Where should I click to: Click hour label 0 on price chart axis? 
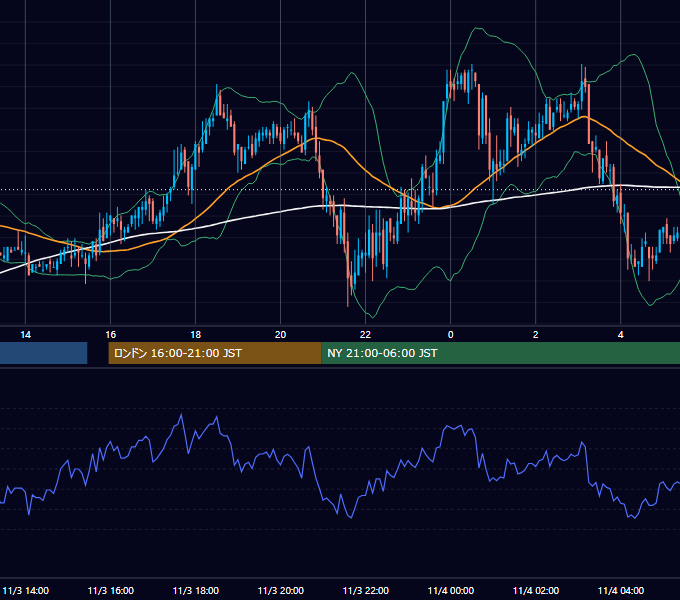[x=451, y=334]
